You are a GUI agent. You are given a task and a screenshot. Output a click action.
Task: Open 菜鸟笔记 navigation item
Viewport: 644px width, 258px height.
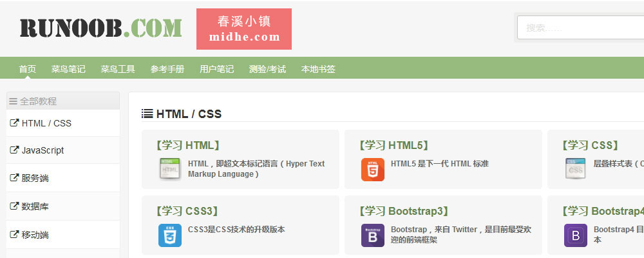pyautogui.click(x=68, y=69)
